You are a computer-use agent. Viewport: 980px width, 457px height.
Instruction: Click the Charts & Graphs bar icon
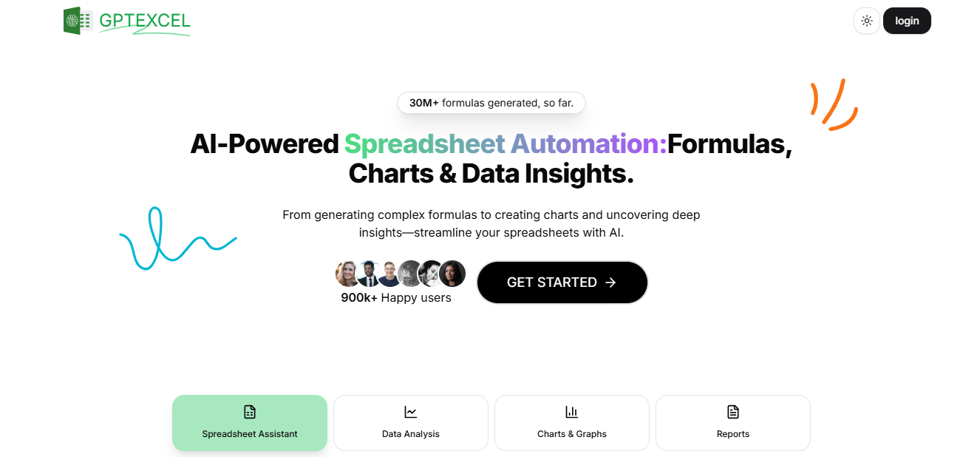(572, 412)
